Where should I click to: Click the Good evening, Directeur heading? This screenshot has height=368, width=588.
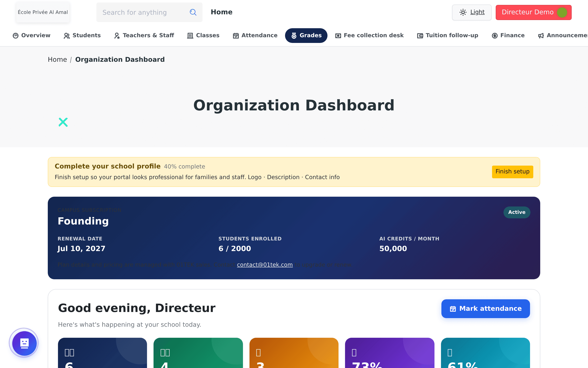point(137,308)
